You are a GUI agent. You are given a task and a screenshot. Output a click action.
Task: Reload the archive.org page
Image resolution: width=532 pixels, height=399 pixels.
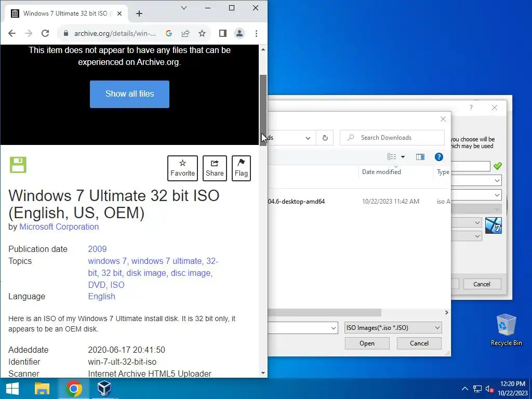(45, 33)
